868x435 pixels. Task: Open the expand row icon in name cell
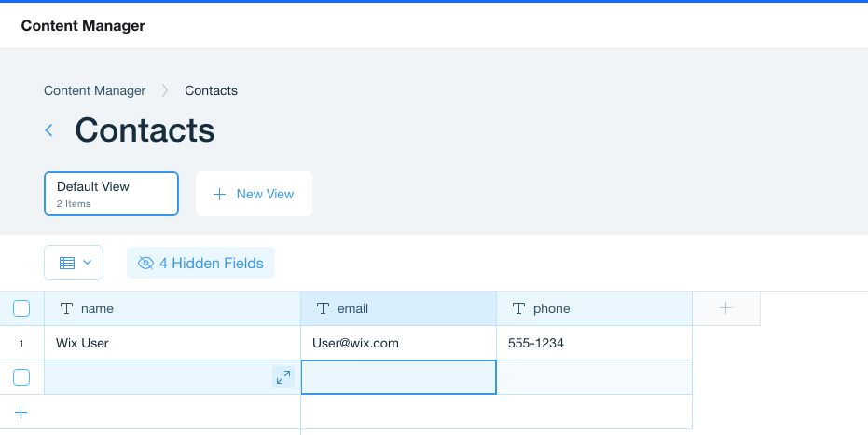[283, 377]
